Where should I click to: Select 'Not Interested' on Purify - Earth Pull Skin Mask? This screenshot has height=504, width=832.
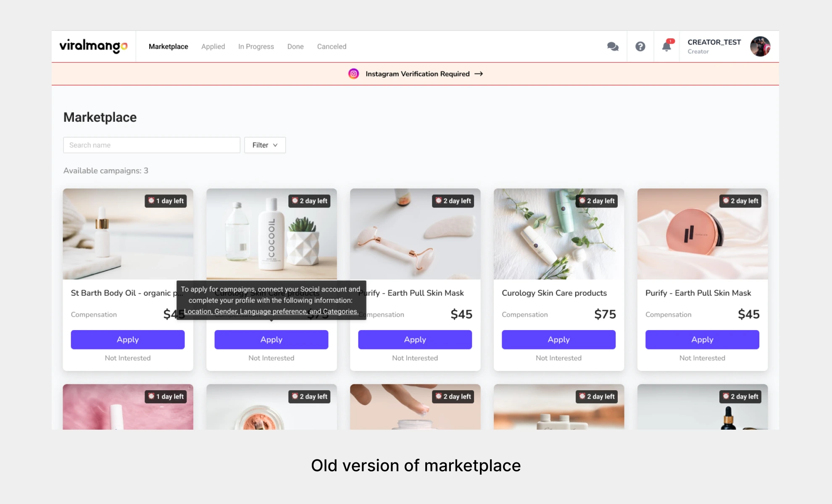(415, 358)
